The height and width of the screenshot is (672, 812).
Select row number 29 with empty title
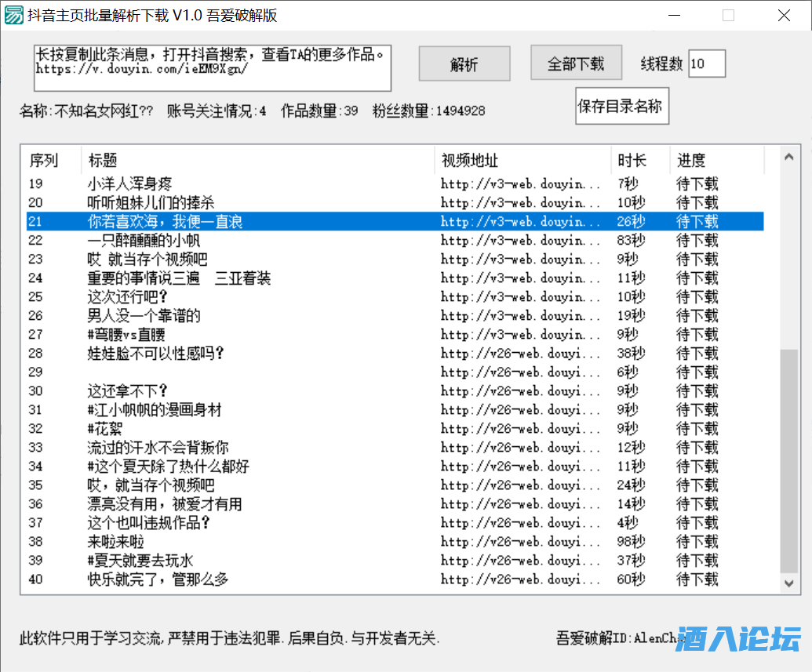[395, 372]
